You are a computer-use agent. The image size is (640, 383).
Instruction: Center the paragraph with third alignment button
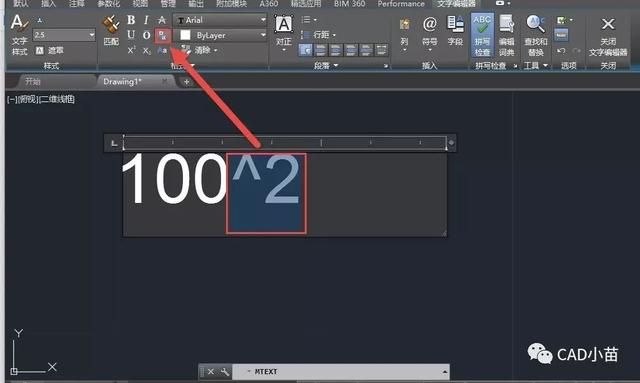[336, 50]
